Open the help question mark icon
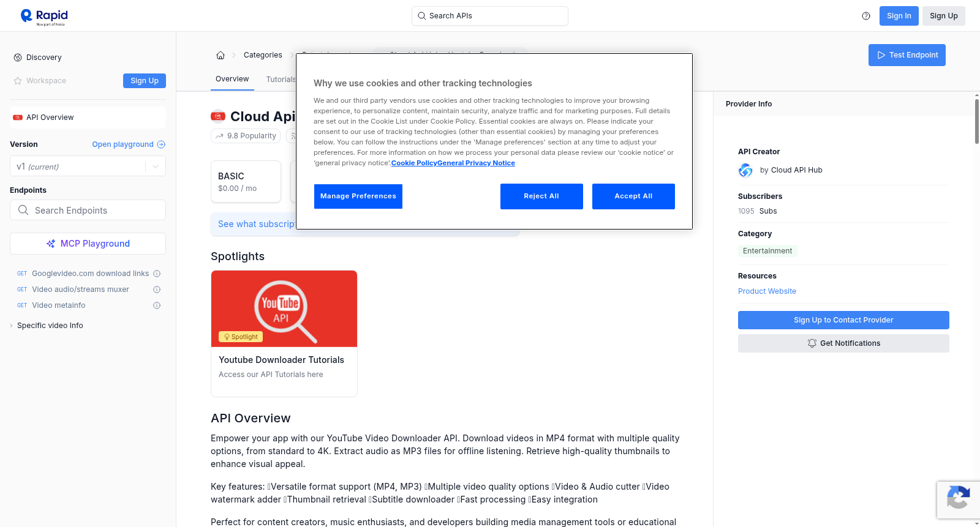980x527 pixels. pyautogui.click(x=866, y=16)
